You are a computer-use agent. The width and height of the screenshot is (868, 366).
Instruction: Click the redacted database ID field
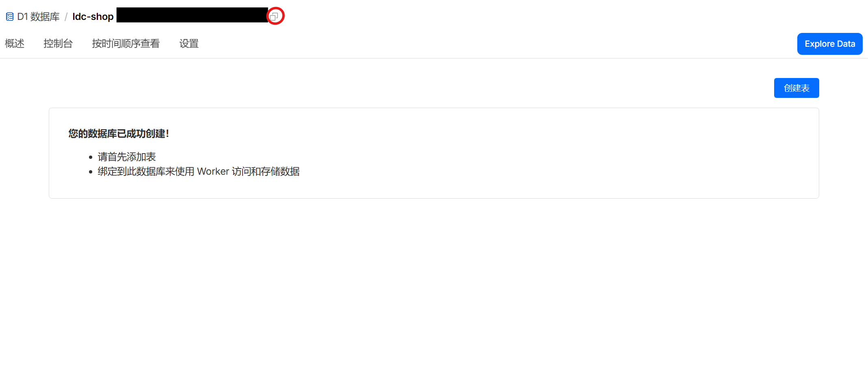(192, 15)
